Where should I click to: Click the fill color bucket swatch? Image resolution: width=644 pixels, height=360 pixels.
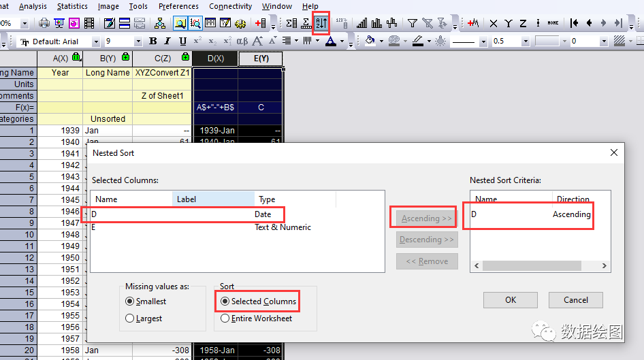[x=370, y=41]
